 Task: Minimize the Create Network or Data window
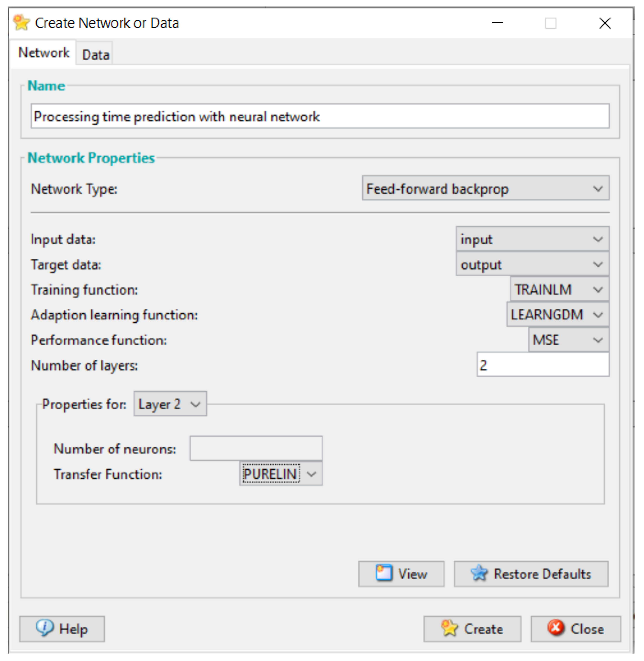497,23
